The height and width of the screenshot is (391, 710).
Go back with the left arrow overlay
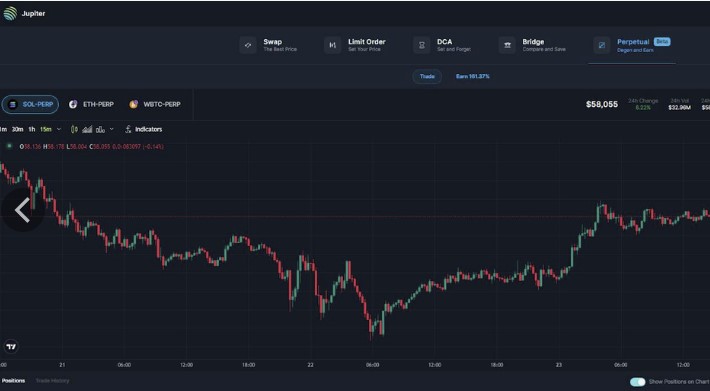tap(22, 210)
